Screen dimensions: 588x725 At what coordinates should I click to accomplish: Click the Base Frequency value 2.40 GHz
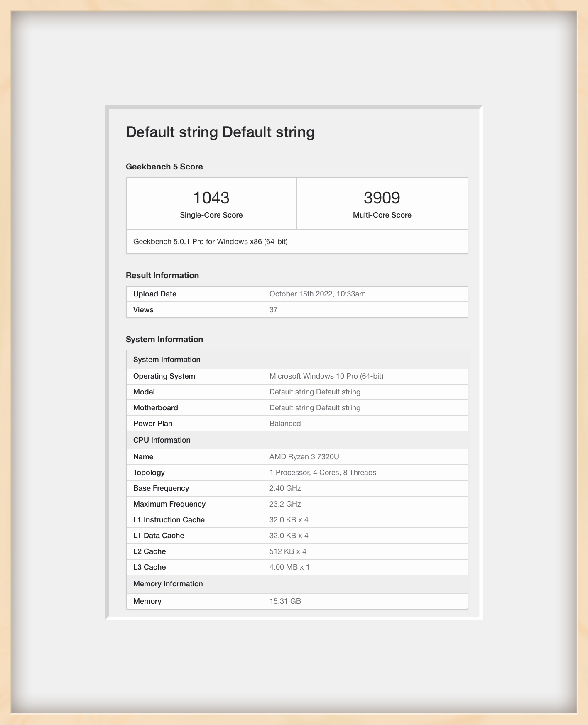(285, 488)
